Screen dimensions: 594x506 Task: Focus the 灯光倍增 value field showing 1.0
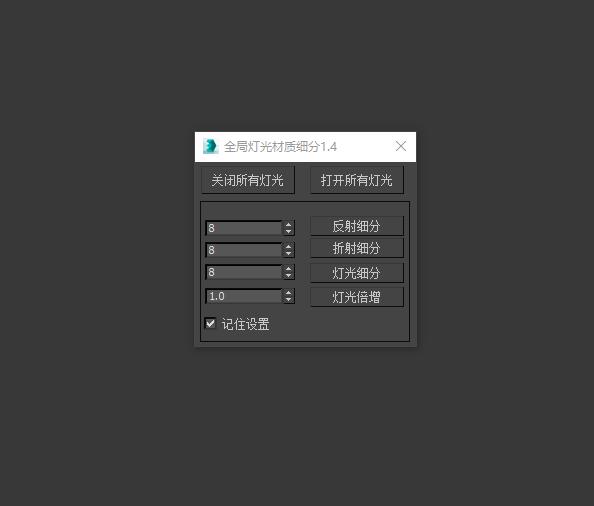[244, 296]
